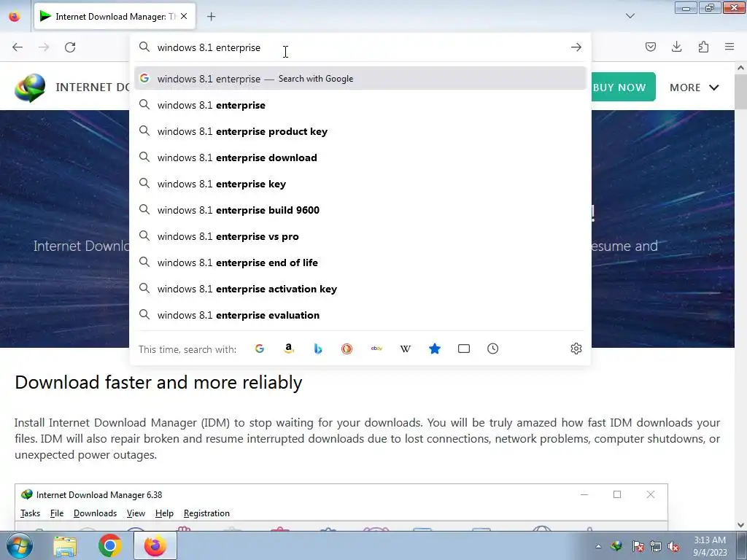Click the Firefox taskbar button
This screenshot has width=747, height=560.
155,545
